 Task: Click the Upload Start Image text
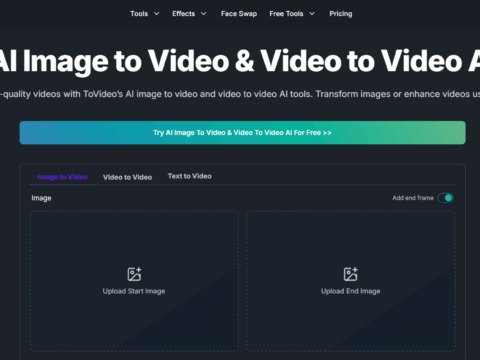click(134, 291)
